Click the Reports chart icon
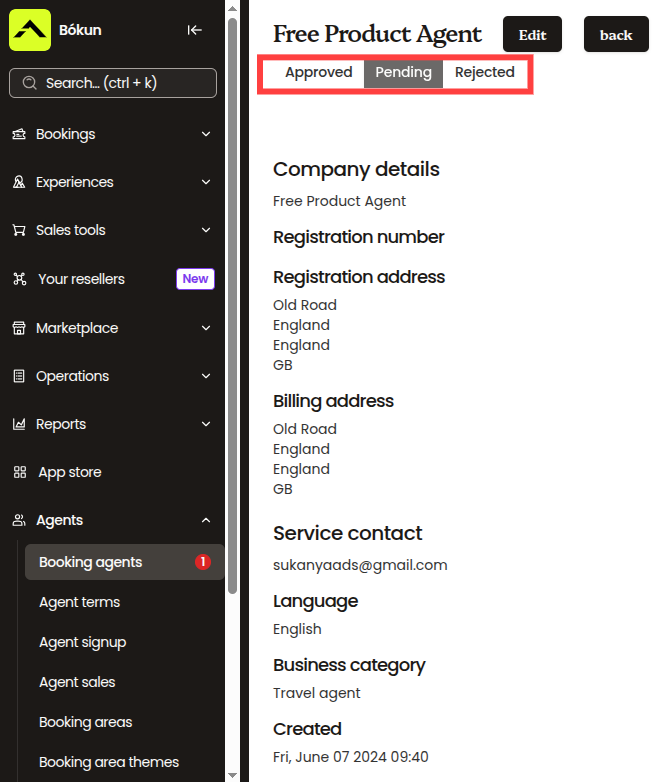Image resolution: width=660 pixels, height=782 pixels. pos(19,424)
